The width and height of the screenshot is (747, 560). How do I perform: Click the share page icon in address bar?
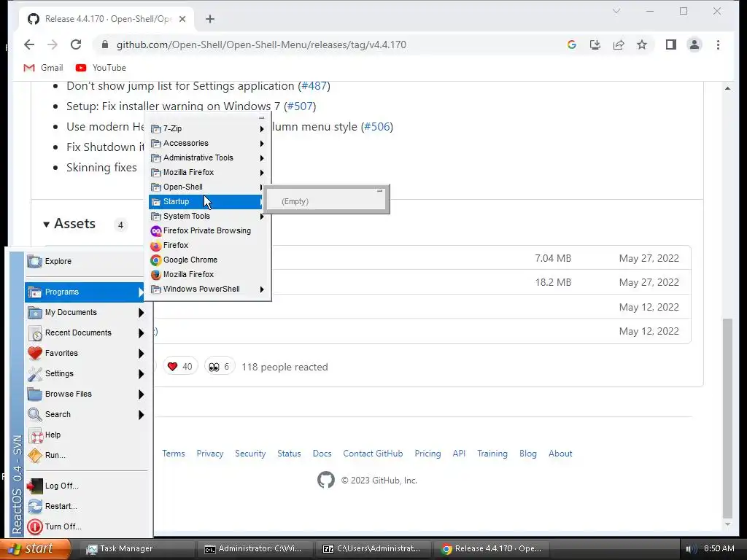(x=619, y=44)
